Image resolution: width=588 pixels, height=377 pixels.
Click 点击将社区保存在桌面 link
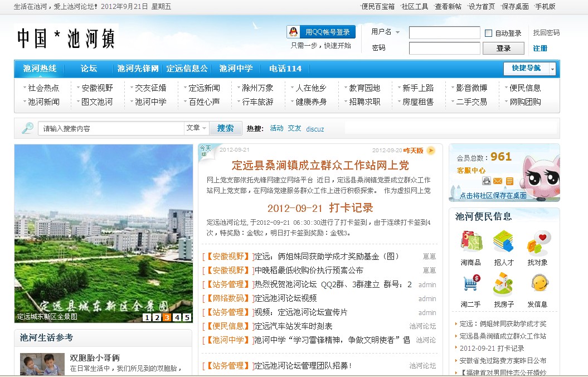pos(493,195)
